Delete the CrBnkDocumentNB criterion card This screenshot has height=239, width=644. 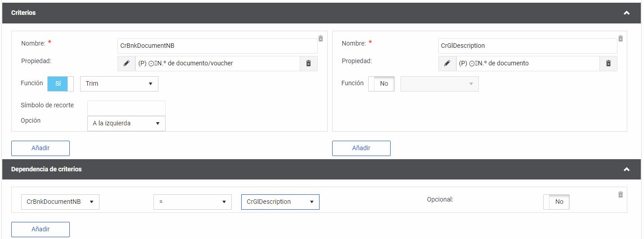point(320,38)
